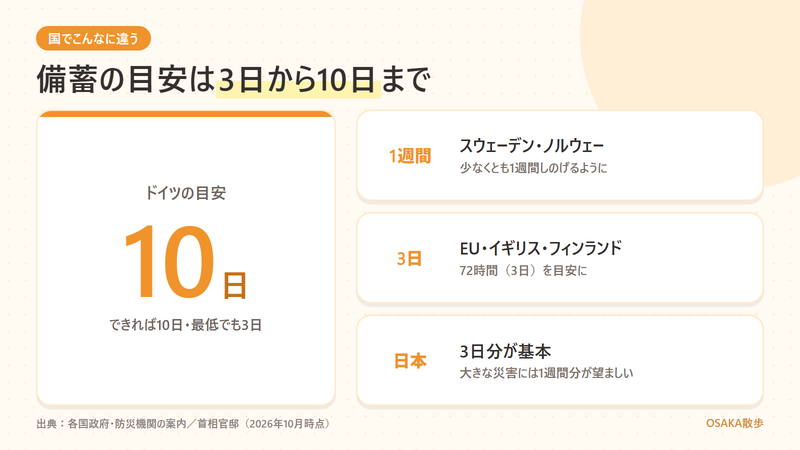Image resolution: width=800 pixels, height=450 pixels.
Task: Click the 国でこんなに違う orange pill tag
Action: pyautogui.click(x=93, y=38)
